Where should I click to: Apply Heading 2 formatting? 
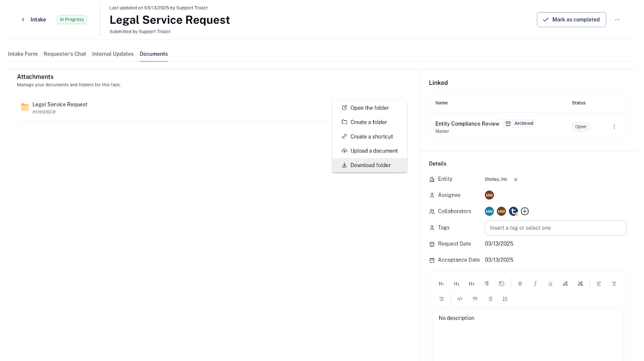[456, 284]
